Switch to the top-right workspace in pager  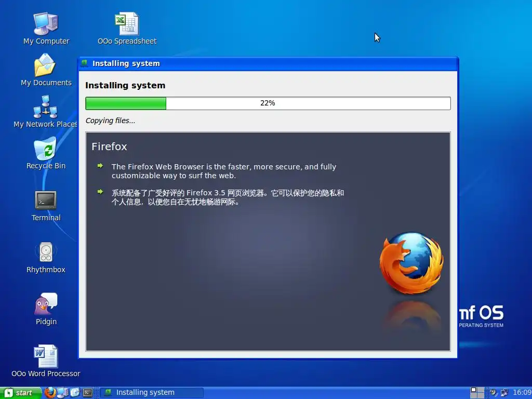click(481, 390)
